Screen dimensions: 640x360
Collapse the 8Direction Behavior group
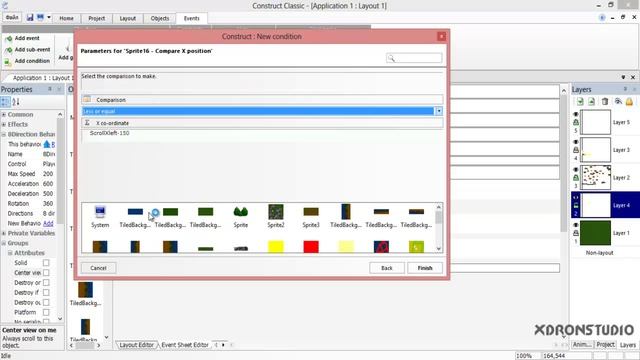(4, 134)
